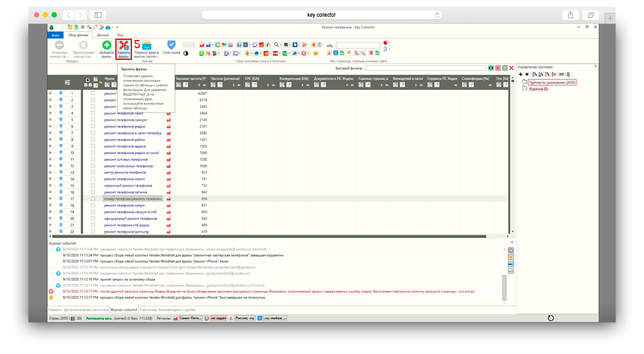The image size is (644, 354).
Task: Click the Stop processes button
Action: tap(59, 49)
